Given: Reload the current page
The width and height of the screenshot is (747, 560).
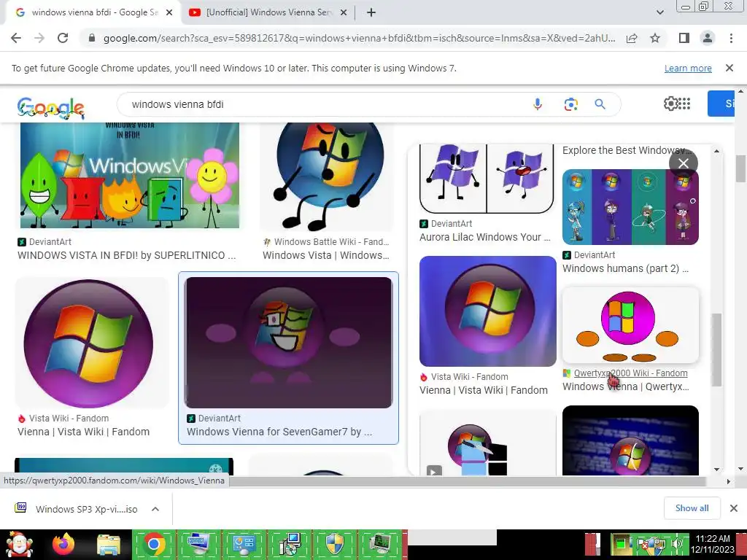Looking at the screenshot, I should (63, 38).
